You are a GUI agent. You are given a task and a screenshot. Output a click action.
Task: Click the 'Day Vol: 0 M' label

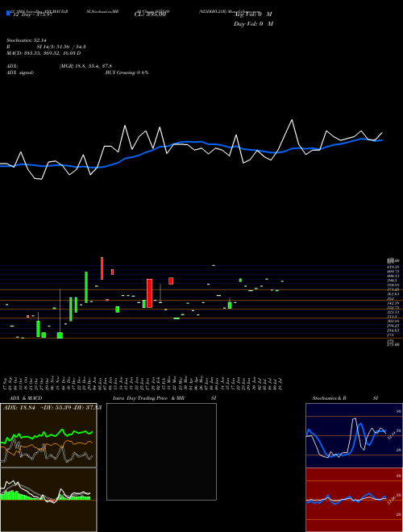click(253, 23)
